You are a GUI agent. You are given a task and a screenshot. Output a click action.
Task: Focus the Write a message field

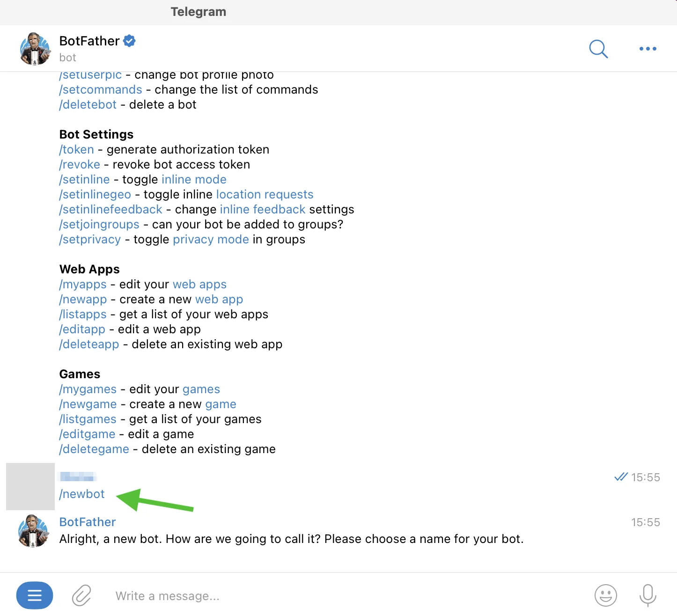coord(167,596)
